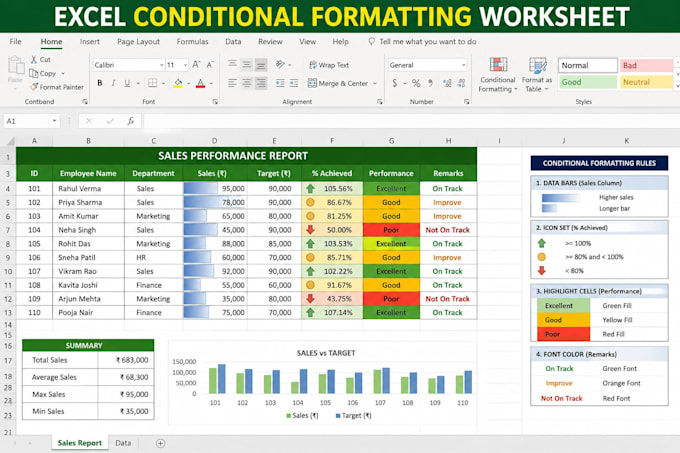Add a new sheet with plus button

point(160,443)
